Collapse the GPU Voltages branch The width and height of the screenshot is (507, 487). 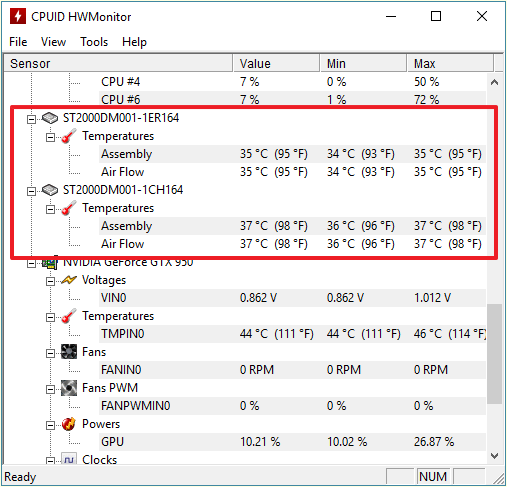50,281
